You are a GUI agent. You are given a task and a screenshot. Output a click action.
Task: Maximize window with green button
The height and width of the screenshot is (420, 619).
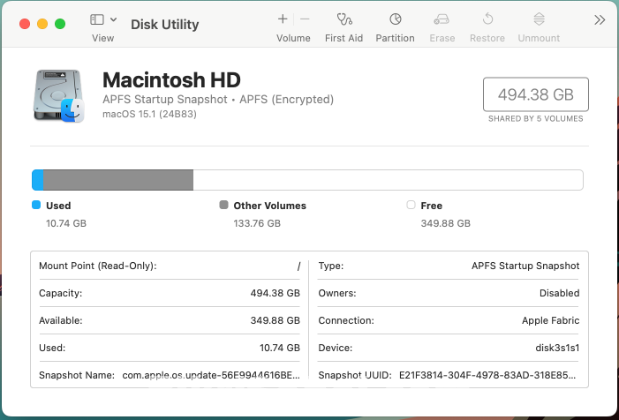(x=60, y=24)
